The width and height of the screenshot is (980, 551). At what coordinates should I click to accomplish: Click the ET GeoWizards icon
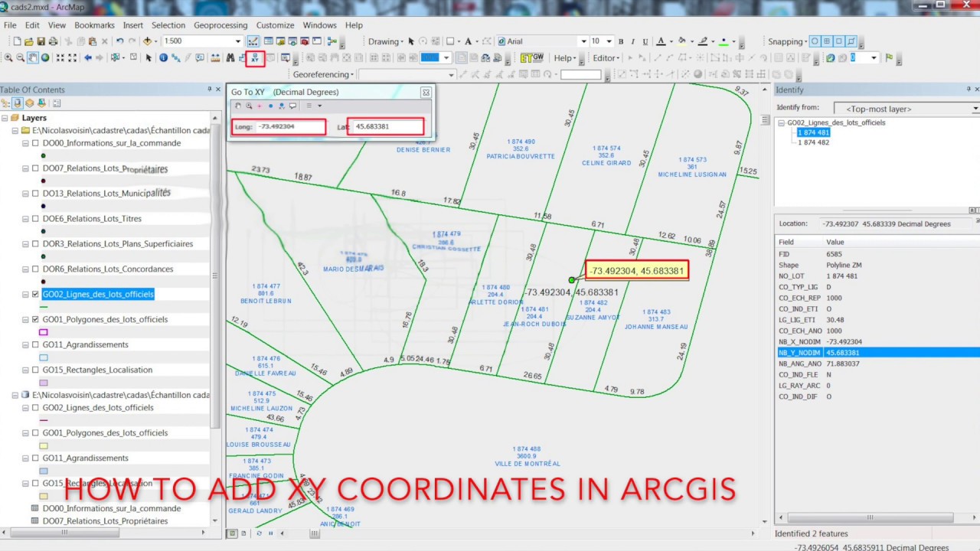531,58
